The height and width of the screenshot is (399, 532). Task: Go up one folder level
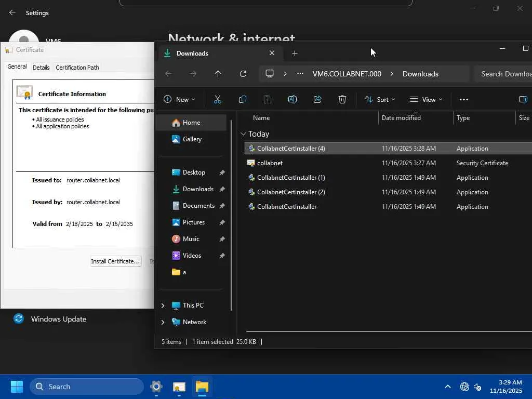218,74
